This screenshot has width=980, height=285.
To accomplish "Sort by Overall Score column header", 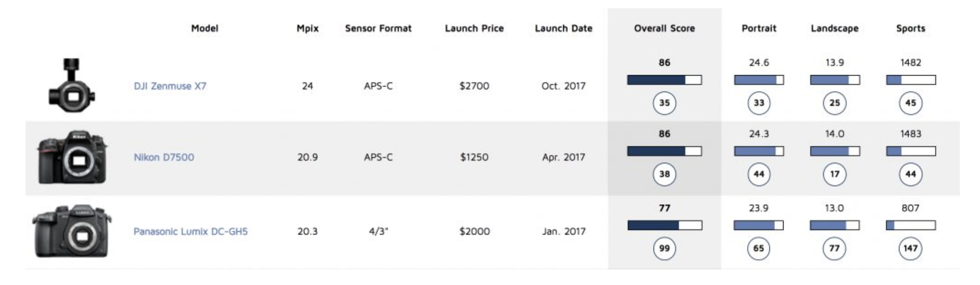I will pos(664,28).
